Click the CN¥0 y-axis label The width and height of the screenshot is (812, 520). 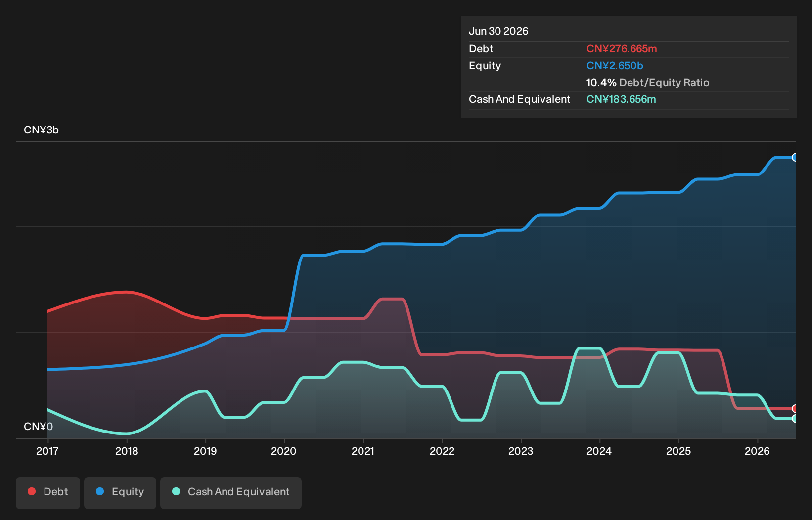pyautogui.click(x=38, y=427)
